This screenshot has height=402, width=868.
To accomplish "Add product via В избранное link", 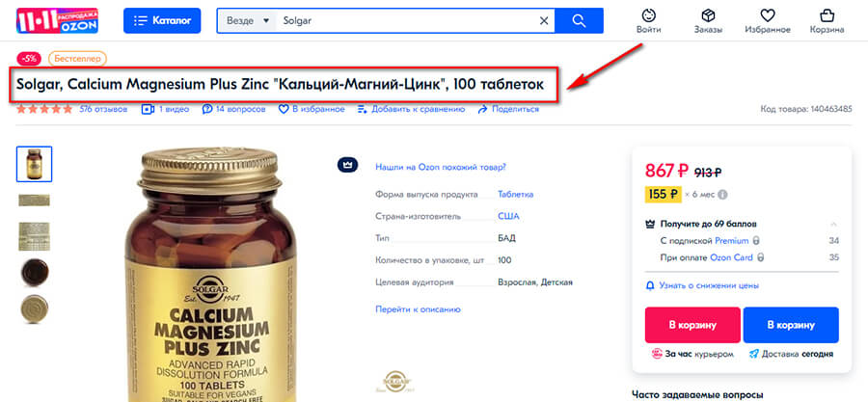I will point(312,109).
